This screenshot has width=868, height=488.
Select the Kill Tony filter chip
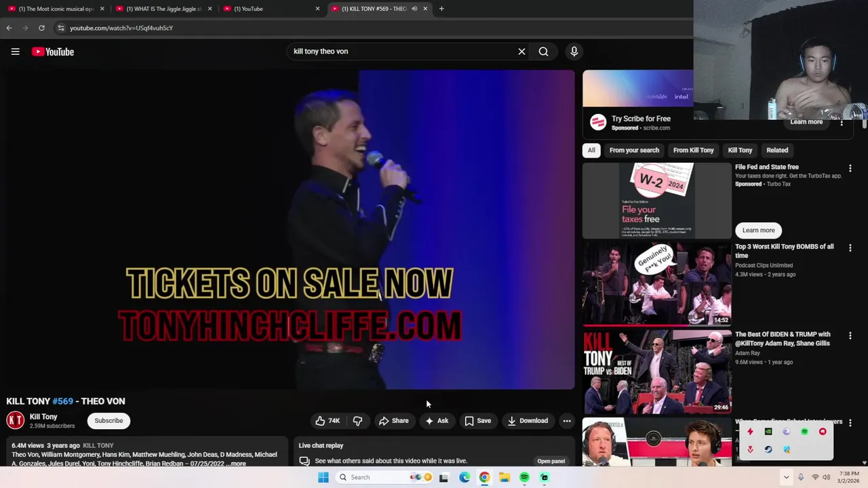[740, 150]
